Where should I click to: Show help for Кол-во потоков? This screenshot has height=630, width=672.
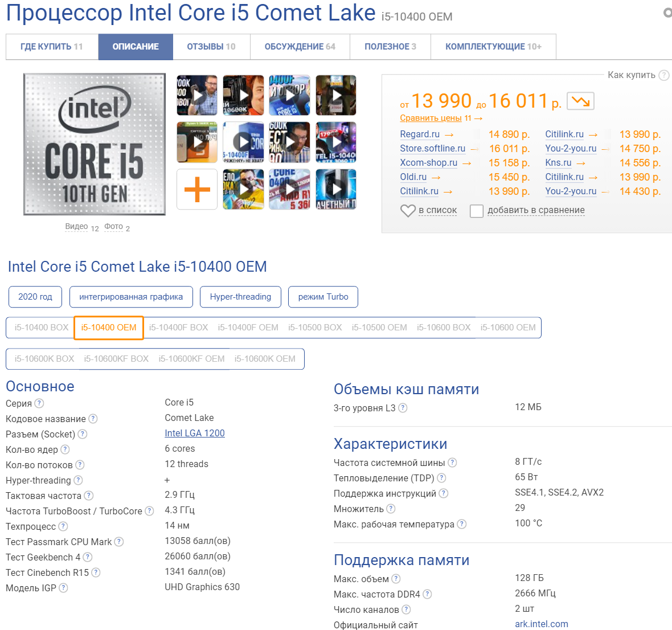80,465
